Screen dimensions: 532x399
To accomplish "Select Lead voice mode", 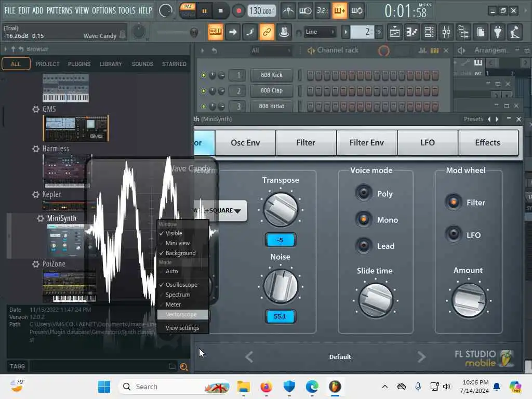I will [x=363, y=245].
